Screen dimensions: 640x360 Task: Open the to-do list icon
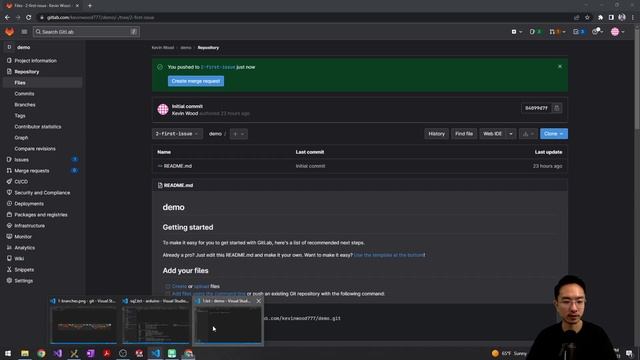tap(578, 31)
